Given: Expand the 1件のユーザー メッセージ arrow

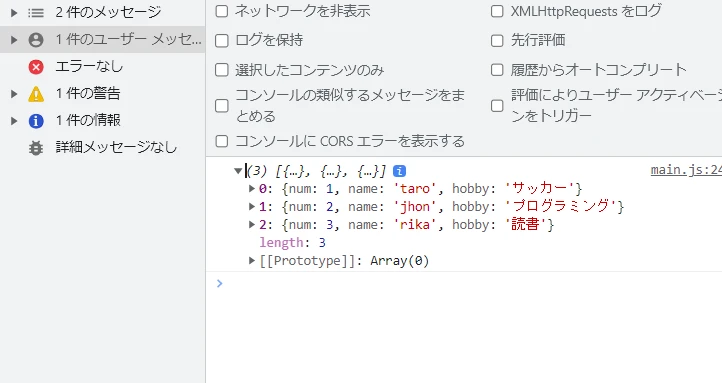Looking at the screenshot, I should pos(14,40).
